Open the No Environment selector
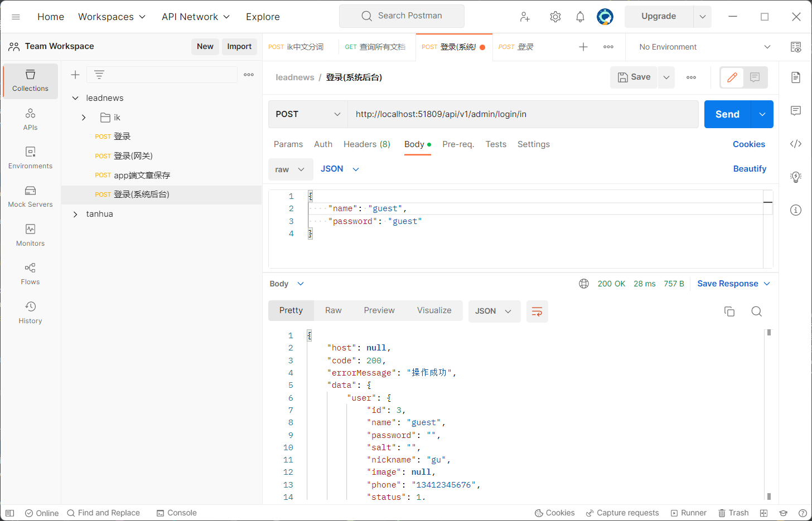Viewport: 812px width, 521px height. 705,47
